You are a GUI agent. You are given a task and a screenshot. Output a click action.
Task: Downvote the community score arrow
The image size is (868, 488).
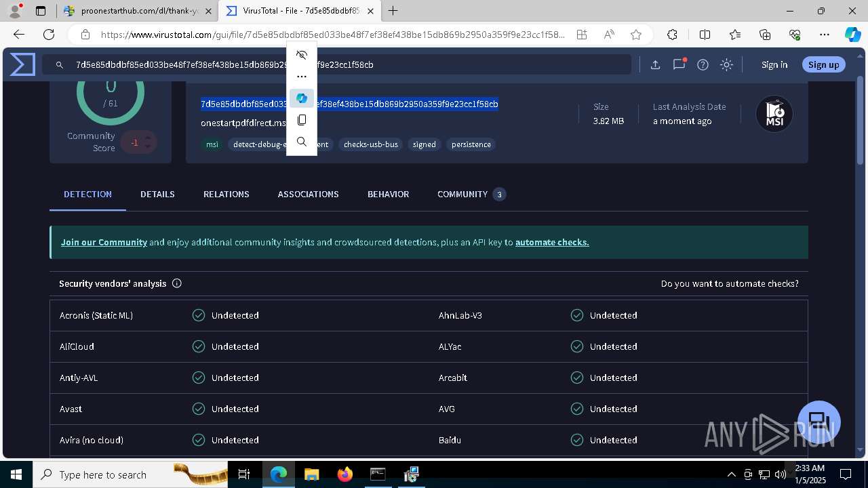(x=148, y=146)
